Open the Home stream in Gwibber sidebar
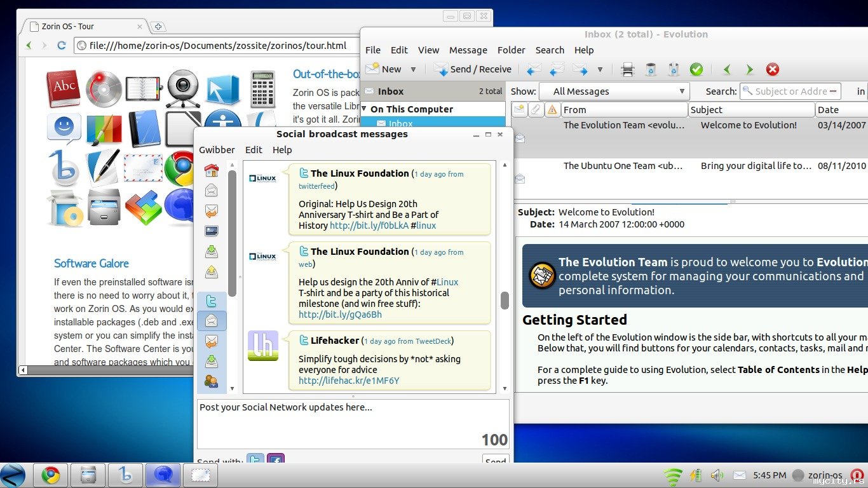 pos(212,170)
